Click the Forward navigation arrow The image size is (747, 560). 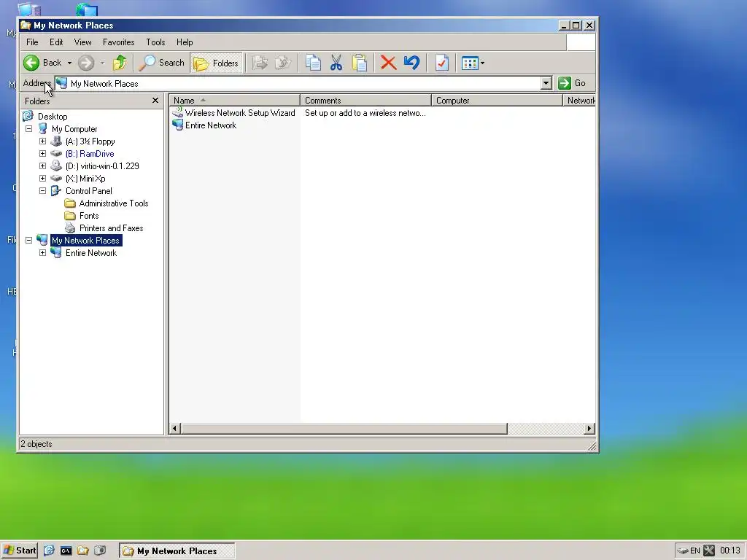coord(86,63)
